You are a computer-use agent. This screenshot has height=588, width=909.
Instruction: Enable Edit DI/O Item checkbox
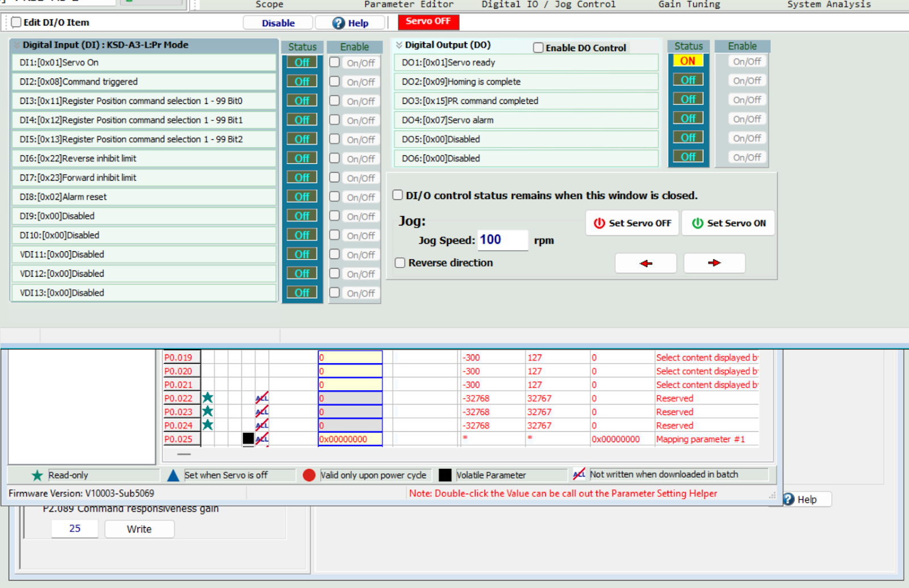pyautogui.click(x=16, y=22)
